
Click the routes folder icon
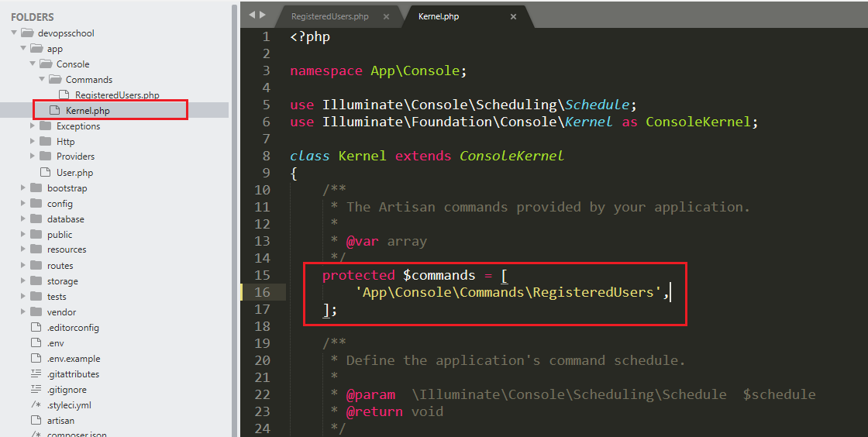pyautogui.click(x=36, y=266)
